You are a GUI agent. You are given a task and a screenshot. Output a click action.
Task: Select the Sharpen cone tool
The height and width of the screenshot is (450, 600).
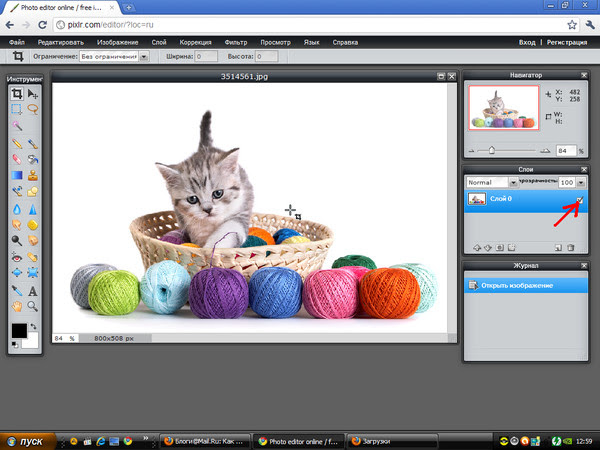tap(33, 209)
